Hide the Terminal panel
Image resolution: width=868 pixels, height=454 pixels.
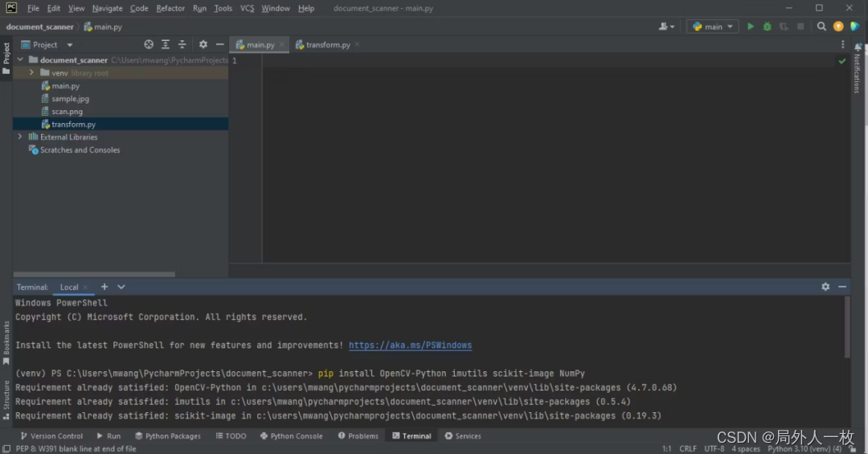tap(842, 287)
